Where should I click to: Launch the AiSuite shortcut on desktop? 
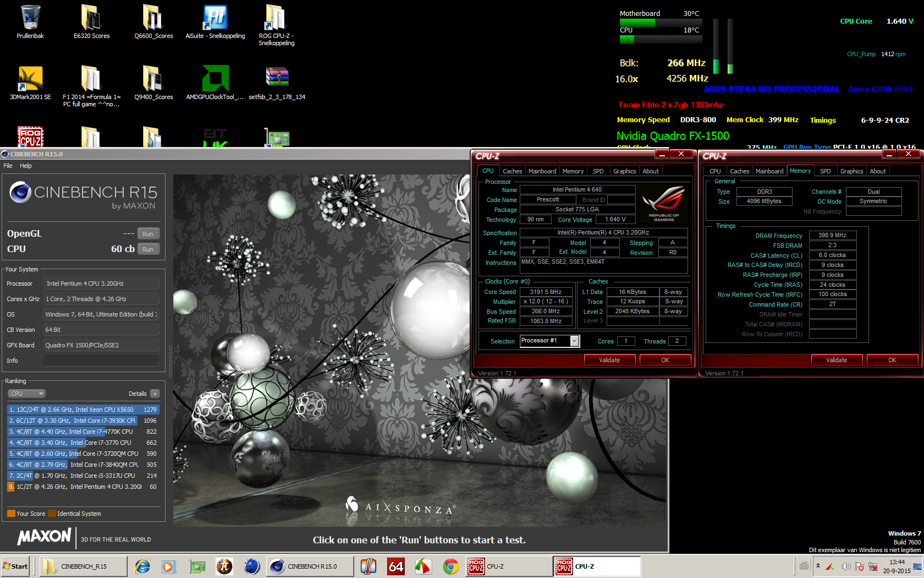[x=215, y=22]
